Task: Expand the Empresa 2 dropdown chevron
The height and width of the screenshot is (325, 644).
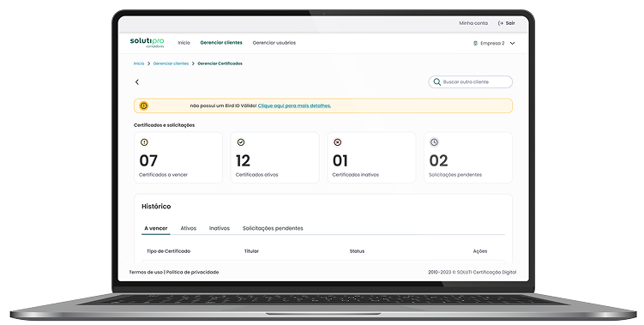Action: click(x=512, y=43)
